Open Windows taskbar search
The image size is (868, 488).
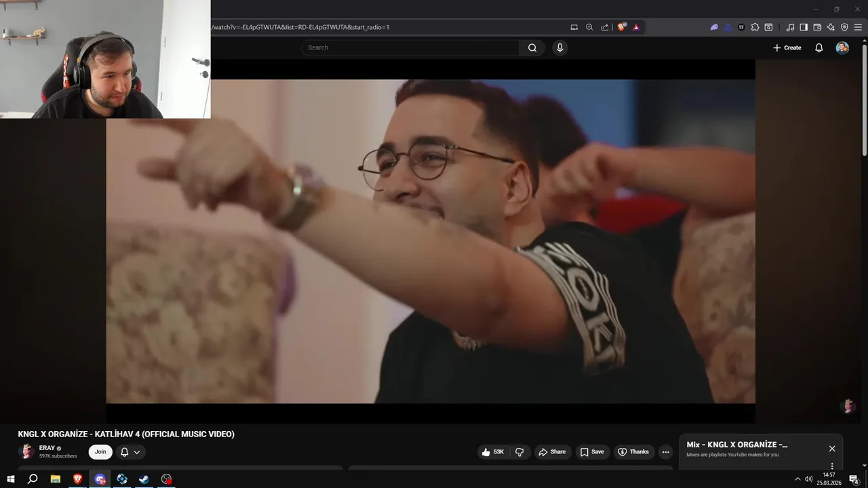point(32,479)
